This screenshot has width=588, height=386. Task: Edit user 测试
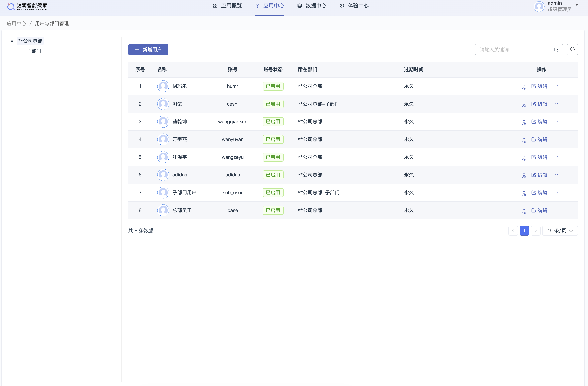coord(539,104)
